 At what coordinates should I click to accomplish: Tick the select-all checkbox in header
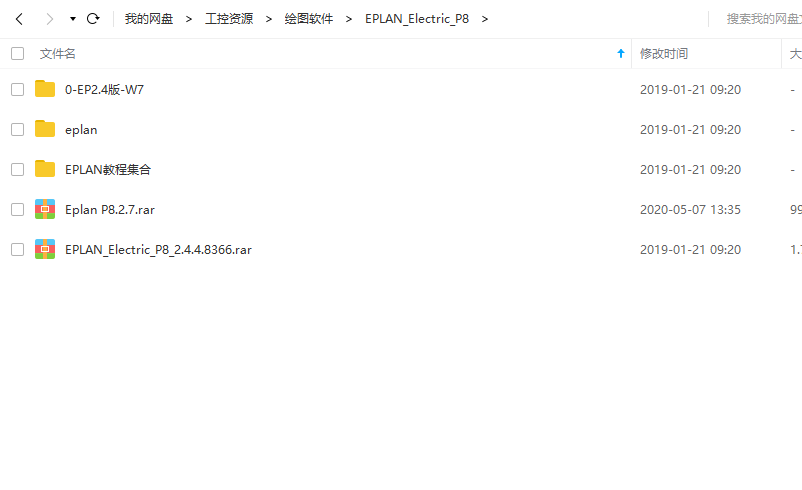(17, 54)
